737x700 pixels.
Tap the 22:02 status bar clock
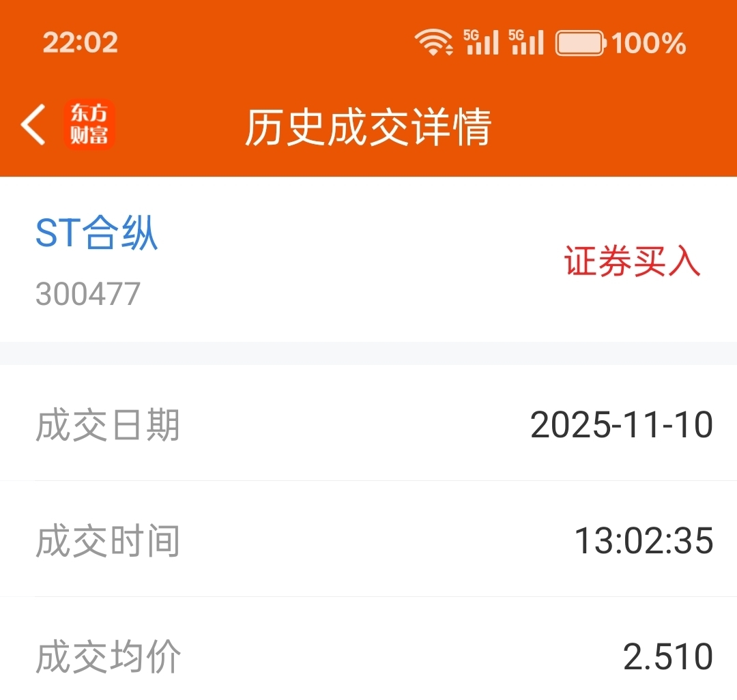click(x=81, y=43)
